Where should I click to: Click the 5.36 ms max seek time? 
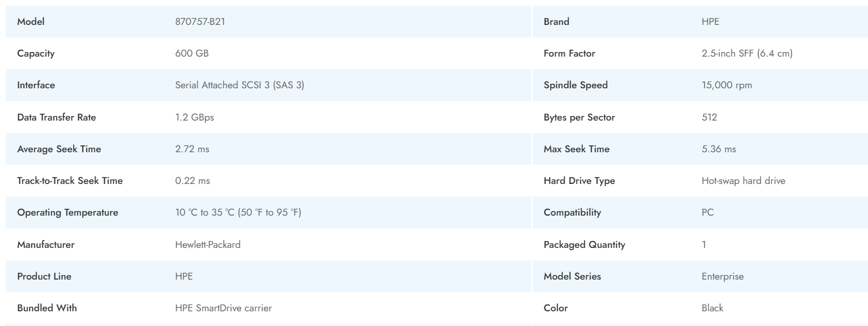coord(718,149)
